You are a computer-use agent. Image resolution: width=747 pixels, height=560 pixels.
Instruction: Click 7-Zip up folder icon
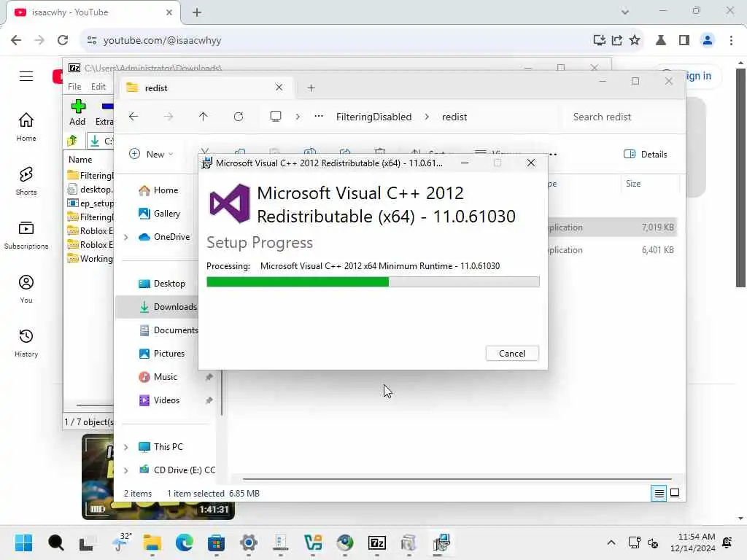coord(72,141)
